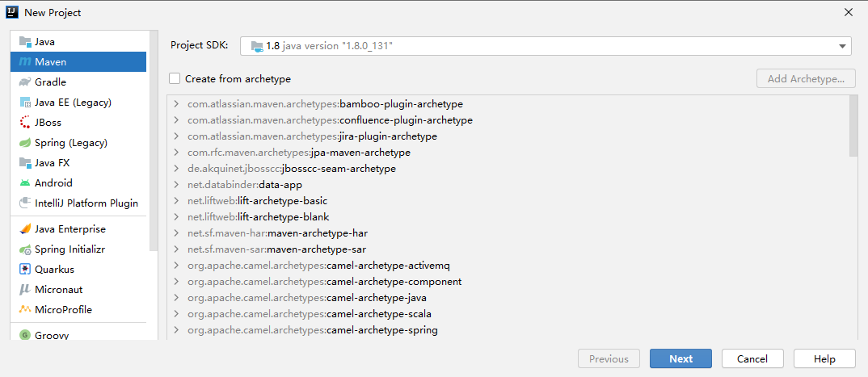Enable Create from archetype checkbox
This screenshot has width=868, height=377.
(175, 78)
